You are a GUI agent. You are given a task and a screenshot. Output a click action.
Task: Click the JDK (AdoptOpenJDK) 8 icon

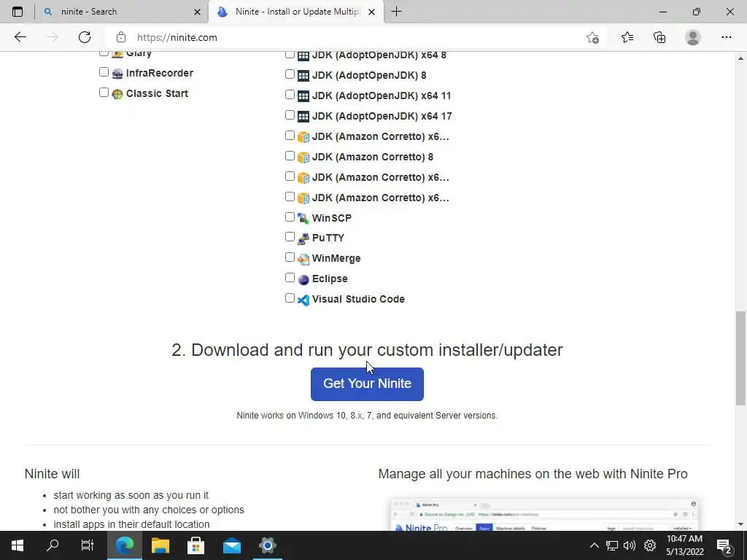[303, 76]
